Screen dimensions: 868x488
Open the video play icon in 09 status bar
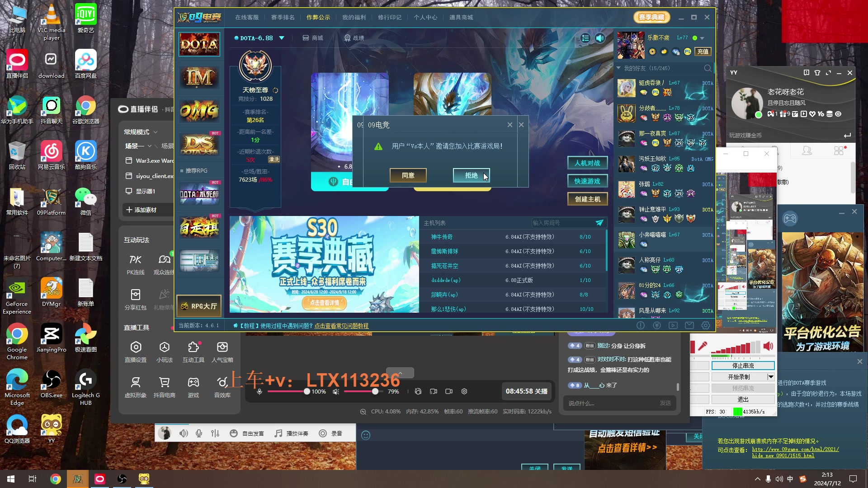673,325
